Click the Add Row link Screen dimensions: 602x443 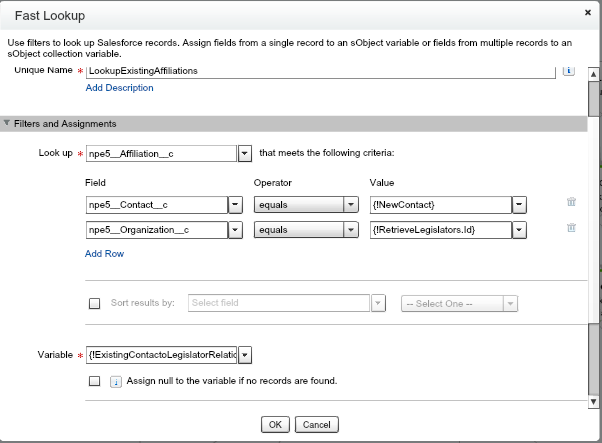point(105,254)
